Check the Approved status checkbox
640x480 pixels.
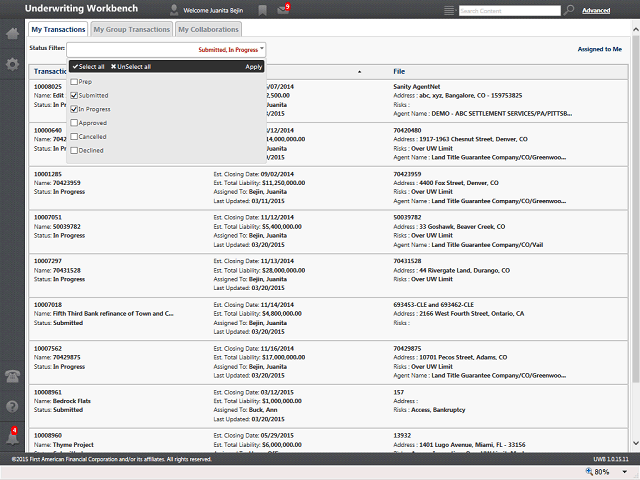coord(74,123)
